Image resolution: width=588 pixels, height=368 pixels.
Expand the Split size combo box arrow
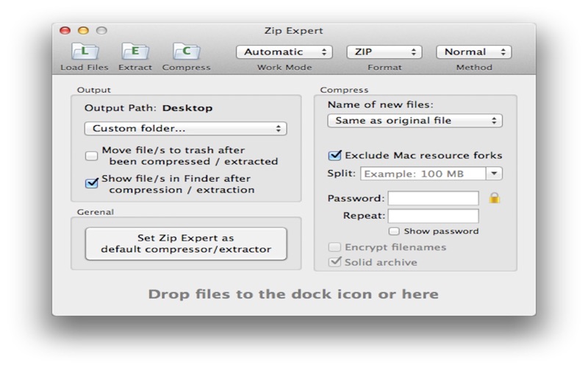click(x=494, y=174)
